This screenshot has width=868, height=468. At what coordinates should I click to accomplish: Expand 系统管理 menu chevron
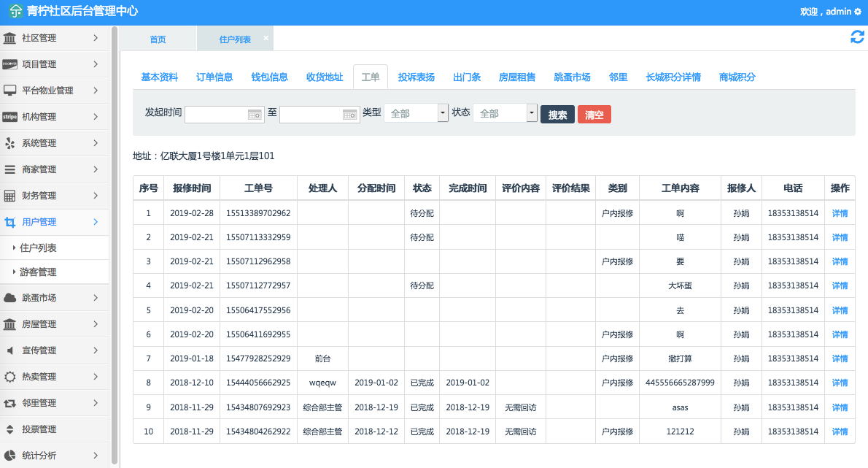pyautogui.click(x=96, y=143)
